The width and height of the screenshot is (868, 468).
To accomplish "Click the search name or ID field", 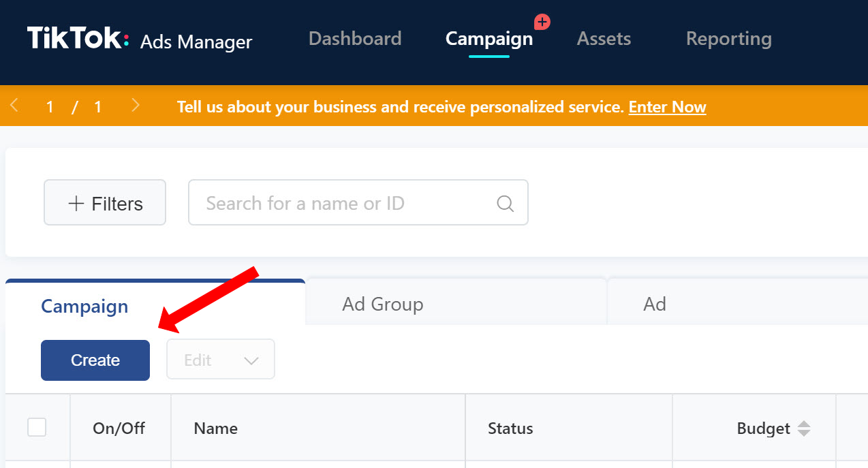I will 341,202.
